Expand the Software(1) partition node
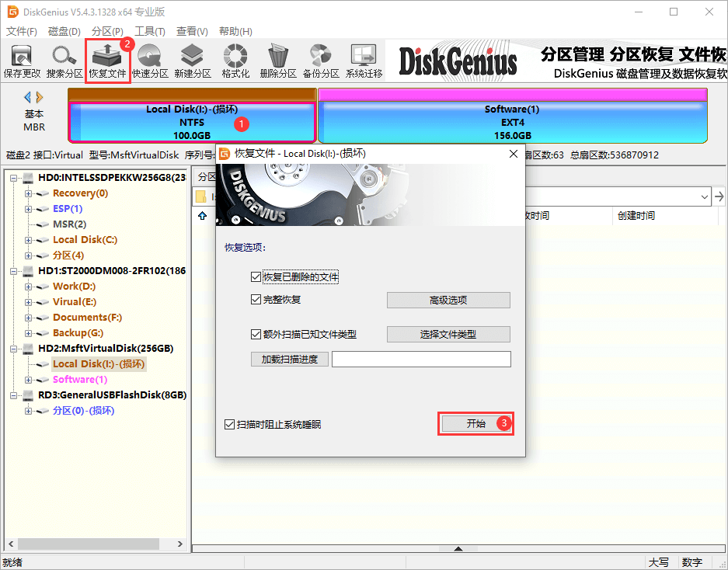The image size is (728, 570). tap(28, 380)
